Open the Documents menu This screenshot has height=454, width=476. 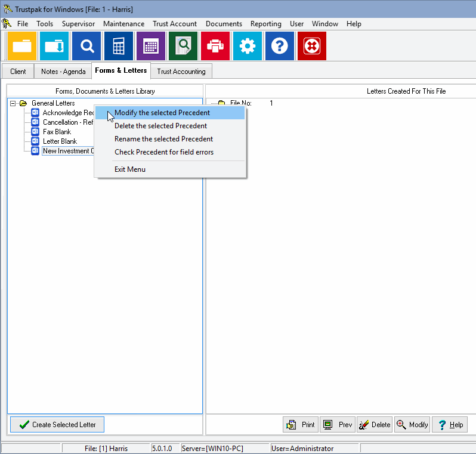tap(224, 24)
